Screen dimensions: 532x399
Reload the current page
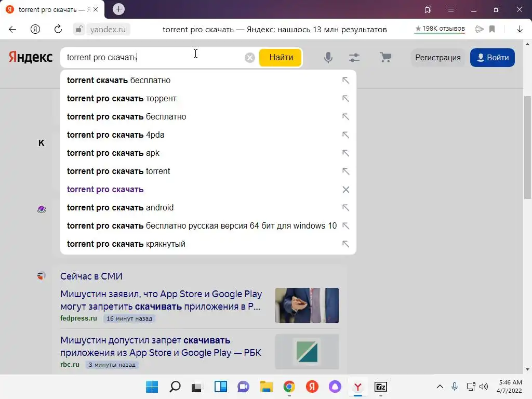[x=58, y=29]
